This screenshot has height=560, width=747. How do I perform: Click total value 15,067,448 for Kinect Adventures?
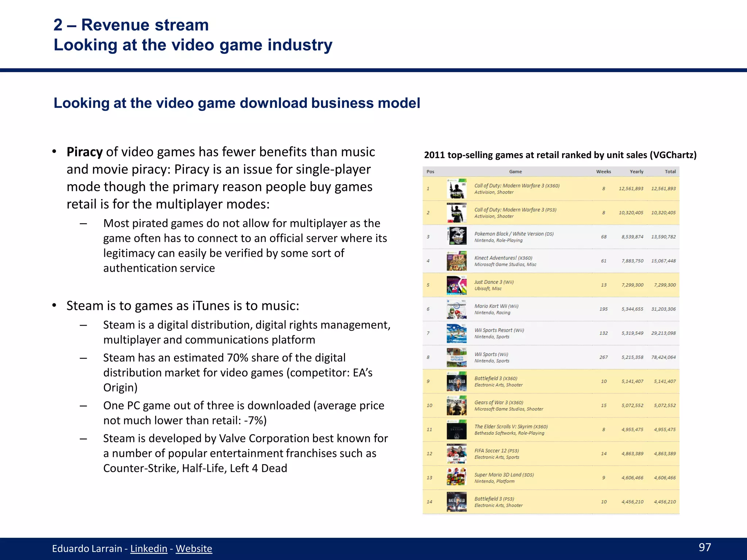(663, 261)
